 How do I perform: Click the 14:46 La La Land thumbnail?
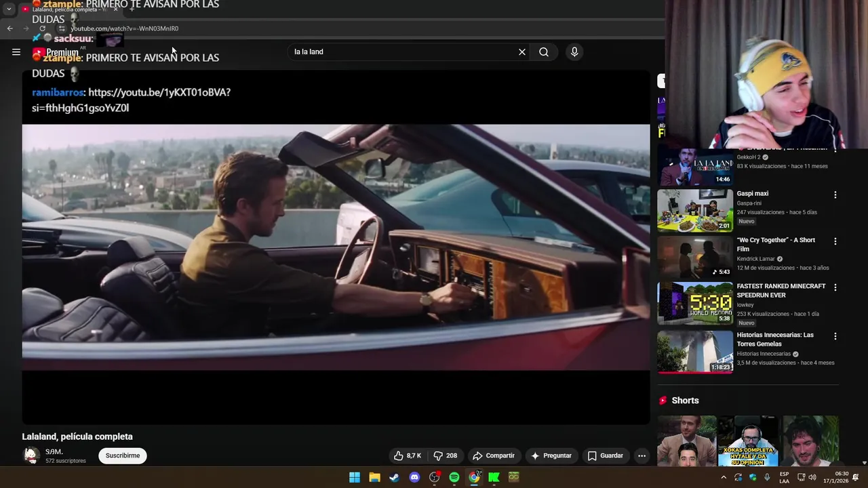tap(695, 166)
